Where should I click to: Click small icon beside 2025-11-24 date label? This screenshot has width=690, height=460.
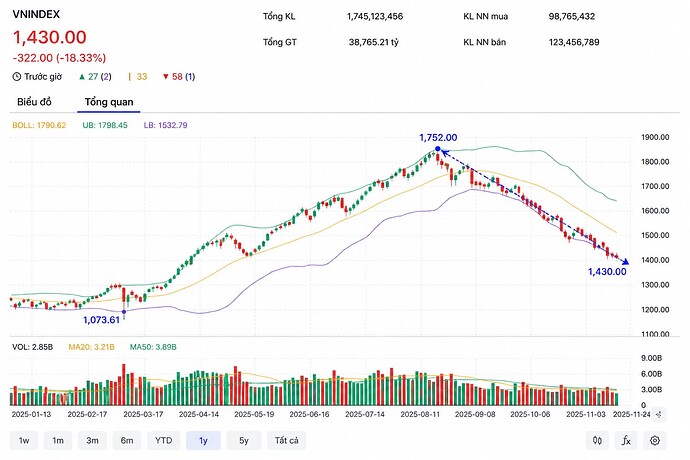pyautogui.click(x=659, y=414)
